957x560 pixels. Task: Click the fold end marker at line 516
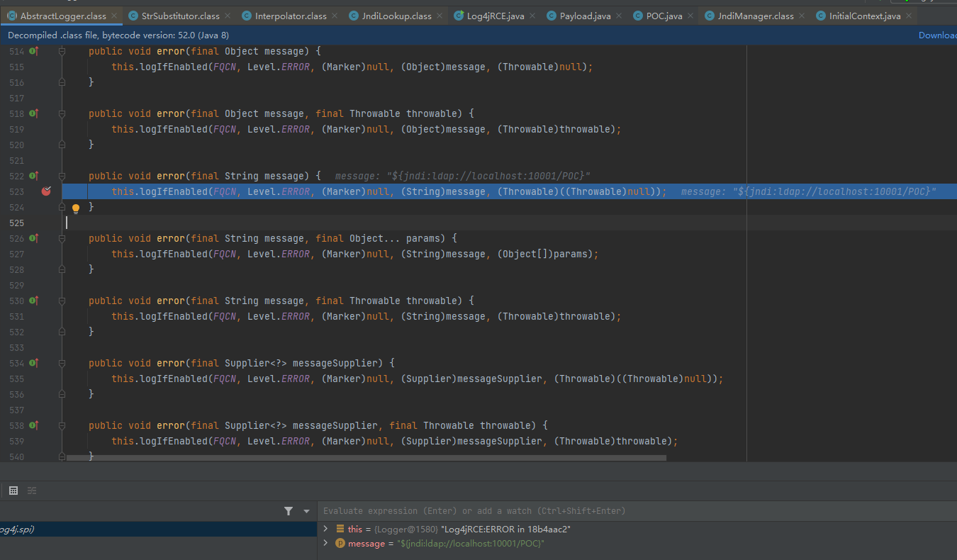point(62,82)
